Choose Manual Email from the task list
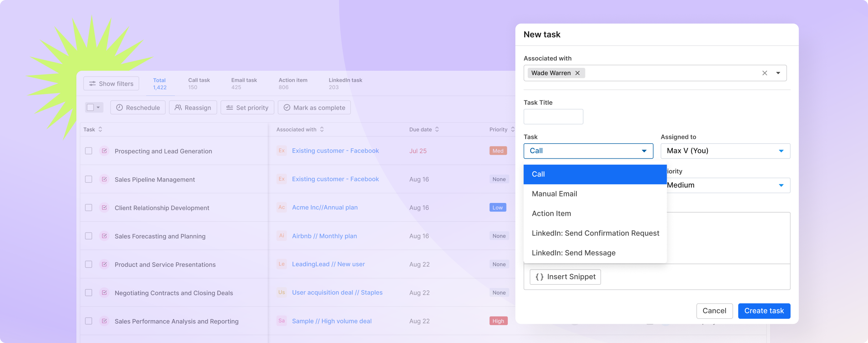Screen dimensions: 868x343 point(554,194)
